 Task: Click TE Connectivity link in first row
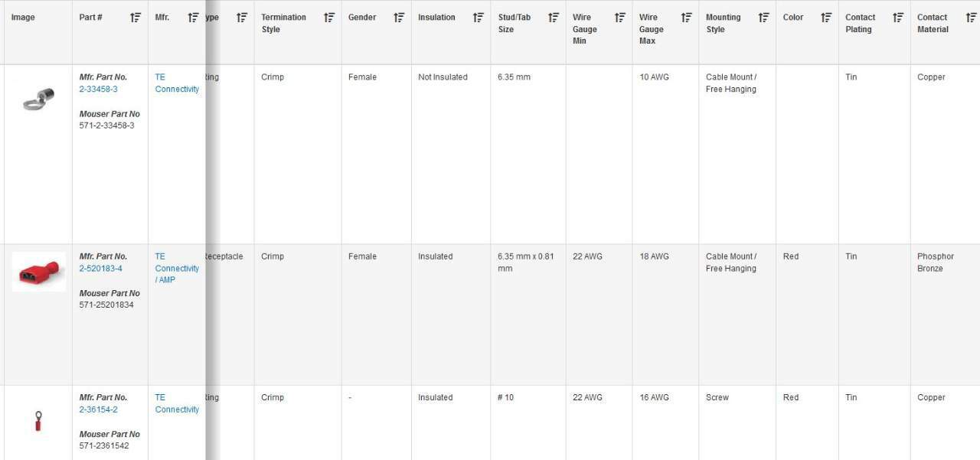(177, 83)
